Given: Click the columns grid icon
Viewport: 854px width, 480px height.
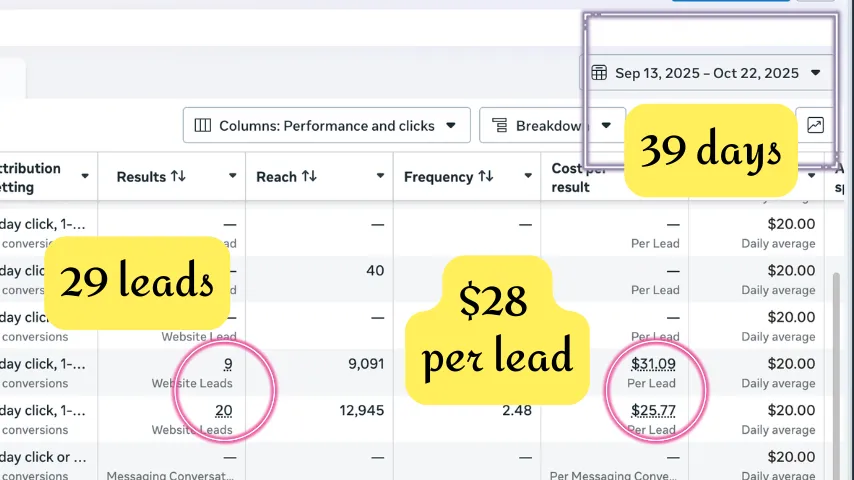Looking at the screenshot, I should [203, 126].
